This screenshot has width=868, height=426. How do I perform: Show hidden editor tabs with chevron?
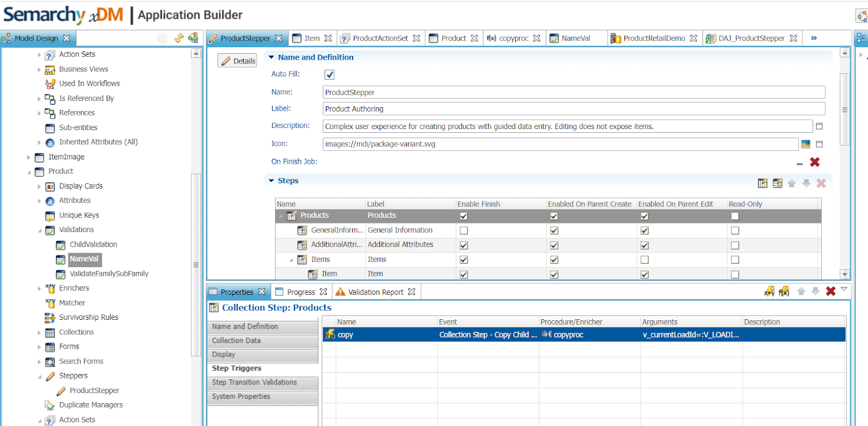(x=814, y=38)
